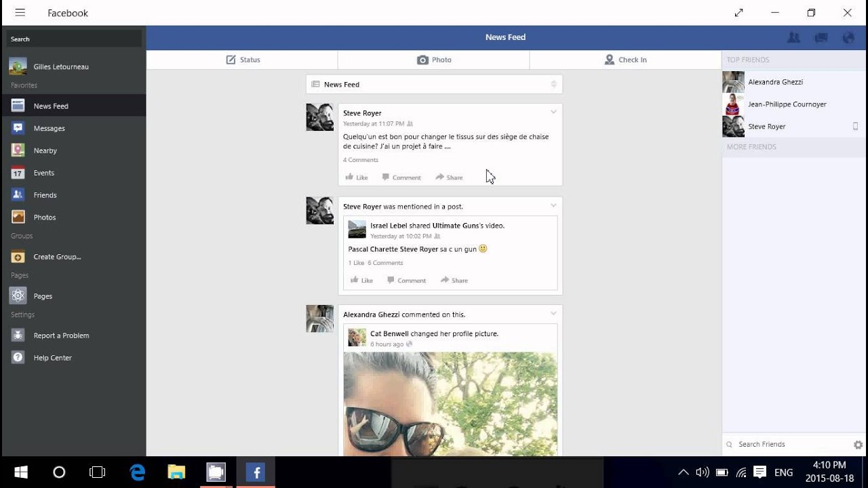Select Jean-Philippe Cournoyer in Top Friends
868x488 pixels.
pyautogui.click(x=795, y=104)
